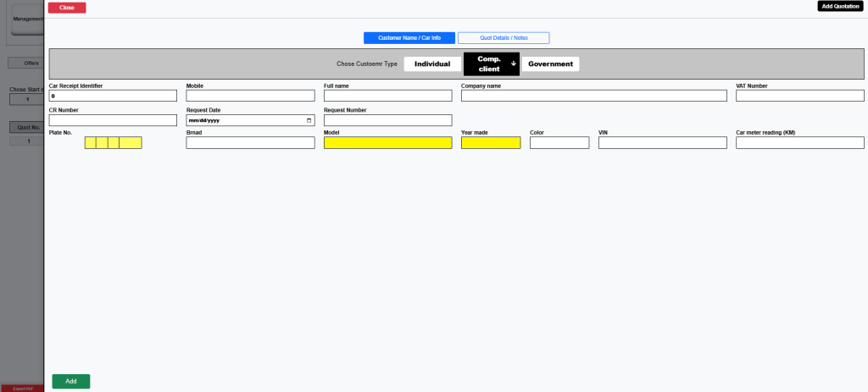Screen dimensions: 868x392
Task: Click the VAT Number input field
Action: 800,96
